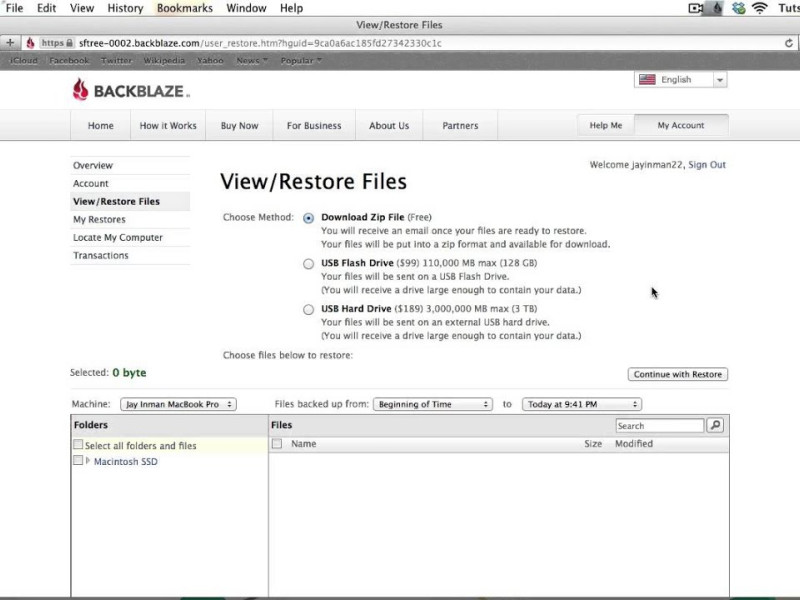Select Download Zip File radio option
The image size is (800, 600).
[x=308, y=218]
